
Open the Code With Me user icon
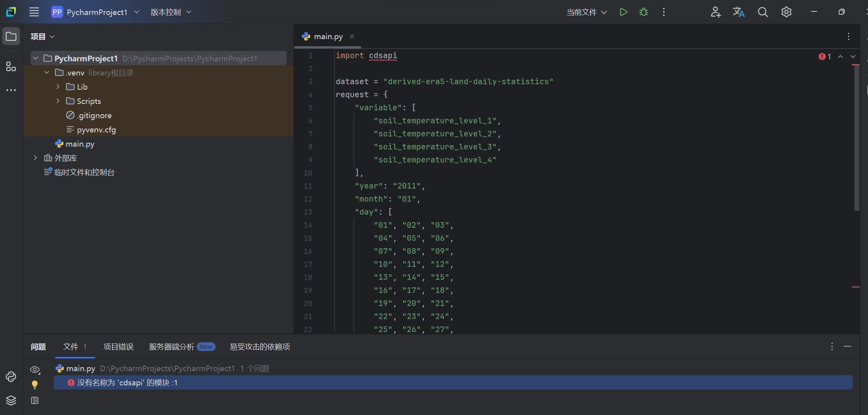(716, 12)
